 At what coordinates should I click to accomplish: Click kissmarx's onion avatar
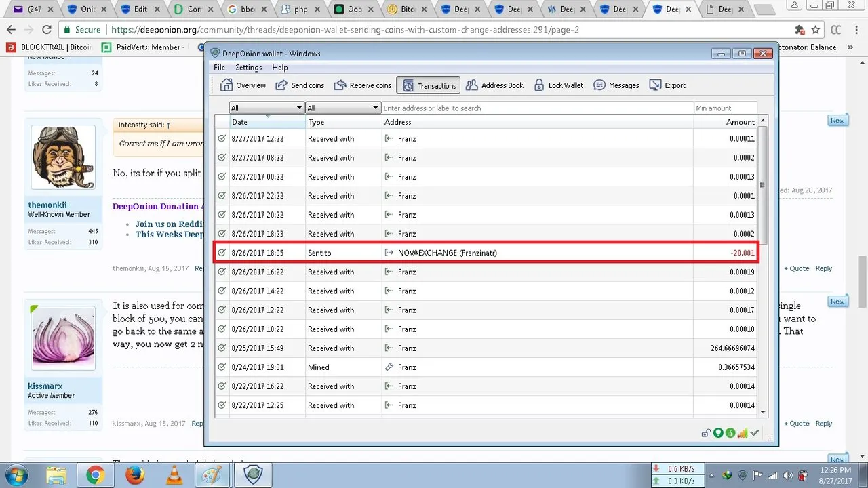[63, 338]
